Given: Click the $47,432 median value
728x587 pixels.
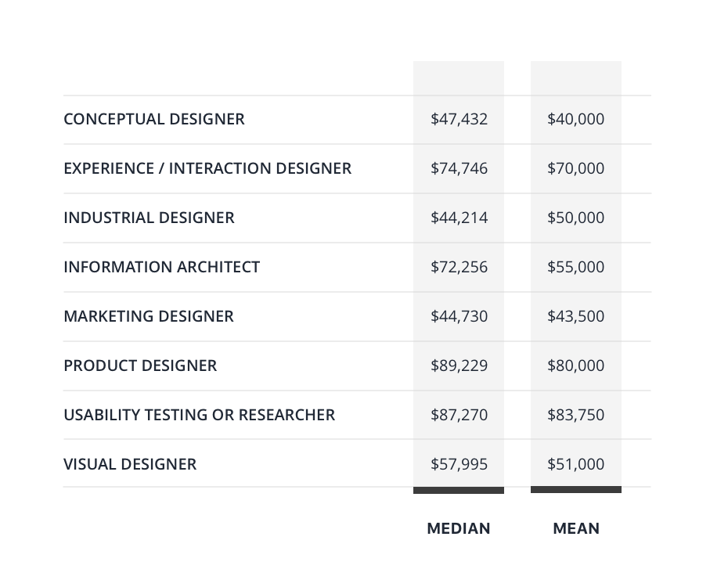Looking at the screenshot, I should pos(460,119).
